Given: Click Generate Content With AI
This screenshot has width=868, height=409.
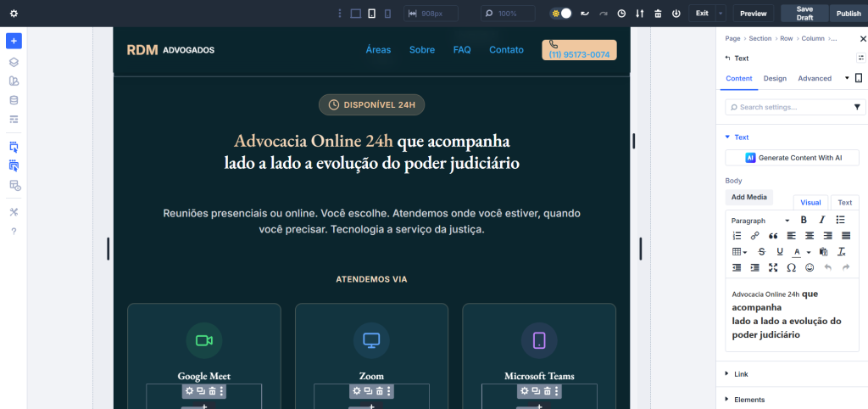Looking at the screenshot, I should [x=793, y=158].
